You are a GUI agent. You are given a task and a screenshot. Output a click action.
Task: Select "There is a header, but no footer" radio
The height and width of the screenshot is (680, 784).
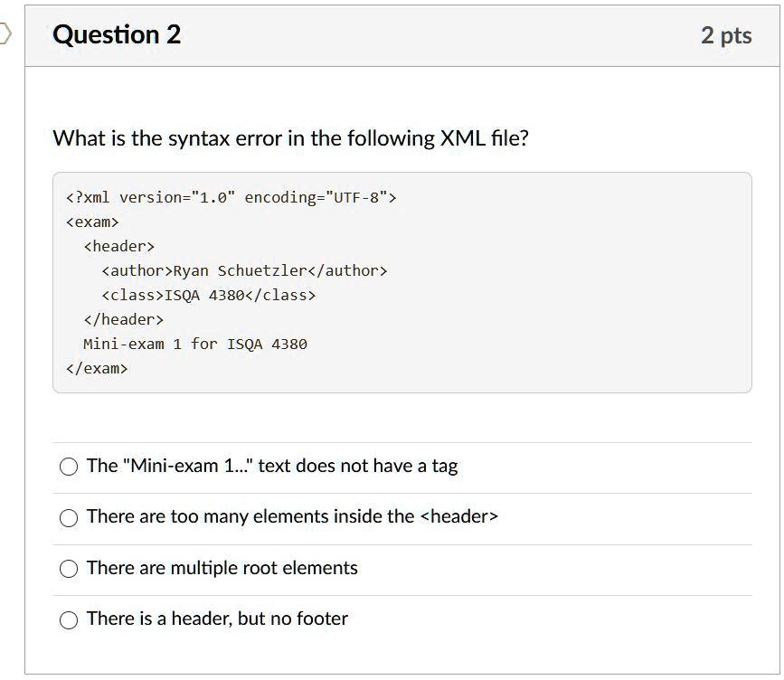point(70,619)
